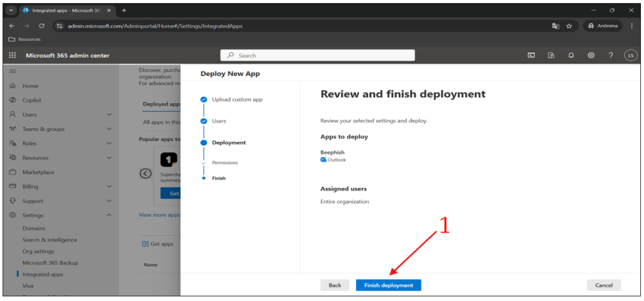Select the Deployment wizard step
The height and width of the screenshot is (301, 644).
tap(229, 143)
